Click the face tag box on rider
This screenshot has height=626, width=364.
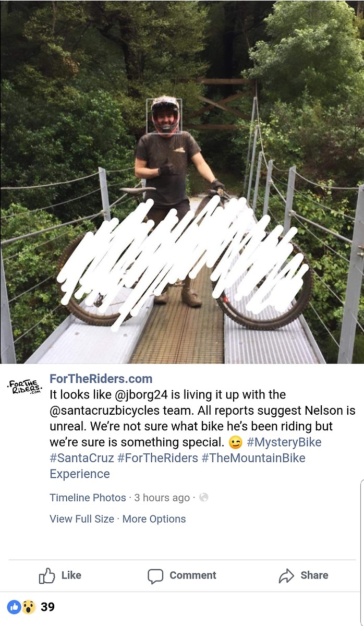coord(164,116)
